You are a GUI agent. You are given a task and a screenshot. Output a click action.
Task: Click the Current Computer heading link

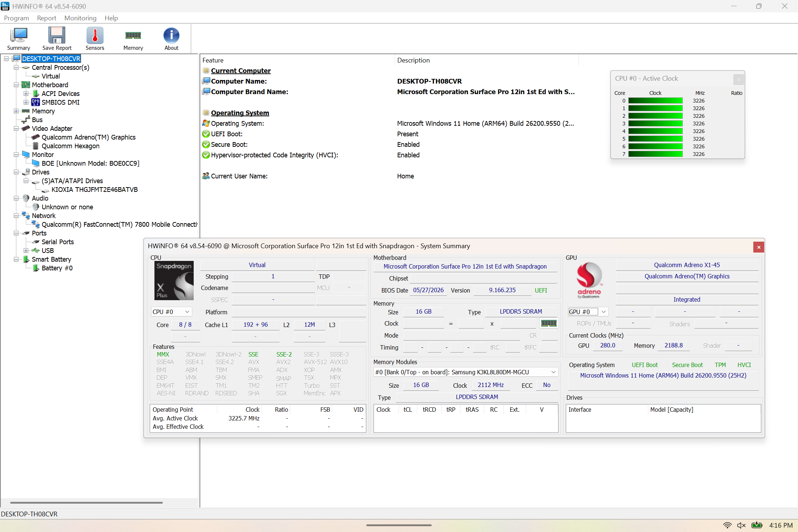pos(241,70)
